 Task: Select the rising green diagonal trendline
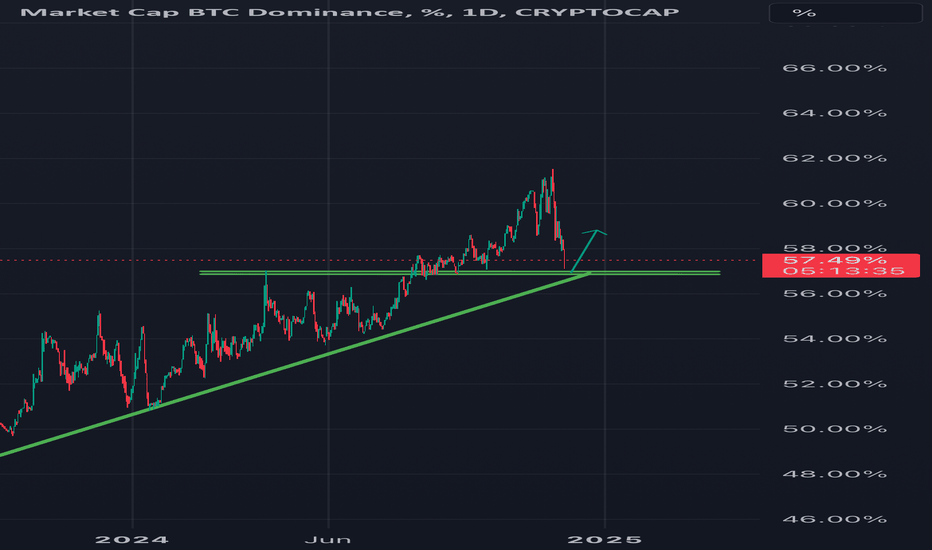click(x=297, y=364)
